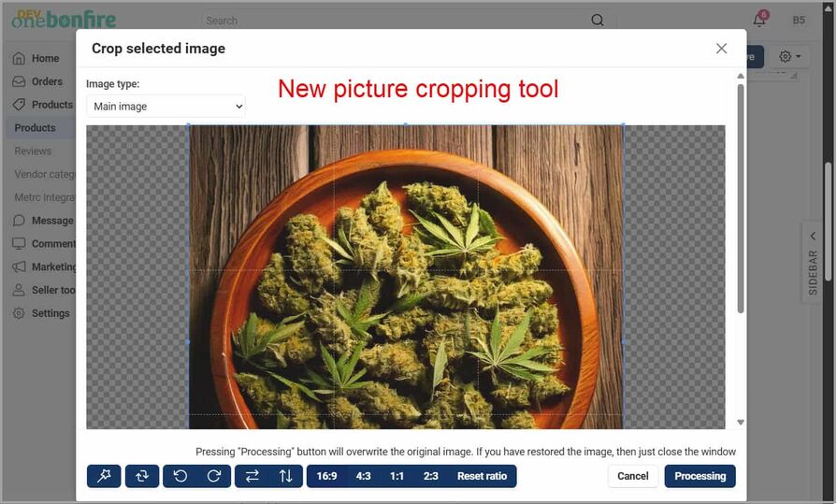The image size is (837, 504).
Task: Open Orders in the left menu
Action: (47, 81)
